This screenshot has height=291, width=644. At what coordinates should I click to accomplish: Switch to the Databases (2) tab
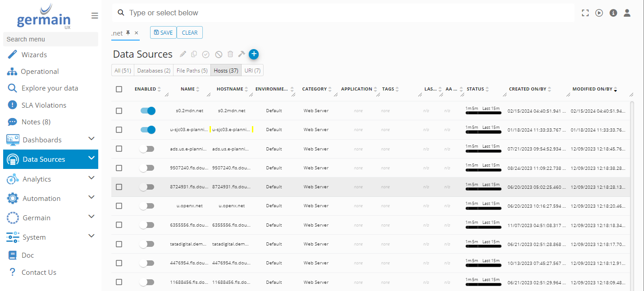coord(154,71)
